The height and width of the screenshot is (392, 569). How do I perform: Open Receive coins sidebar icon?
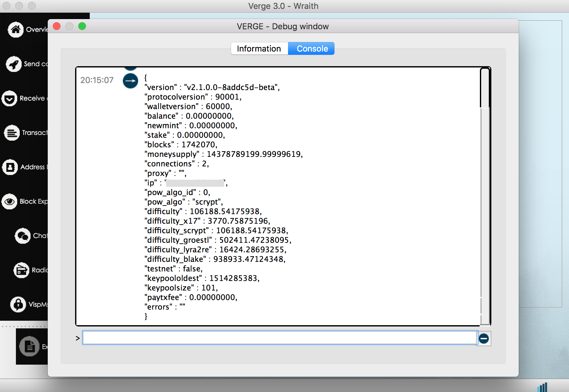point(9,98)
